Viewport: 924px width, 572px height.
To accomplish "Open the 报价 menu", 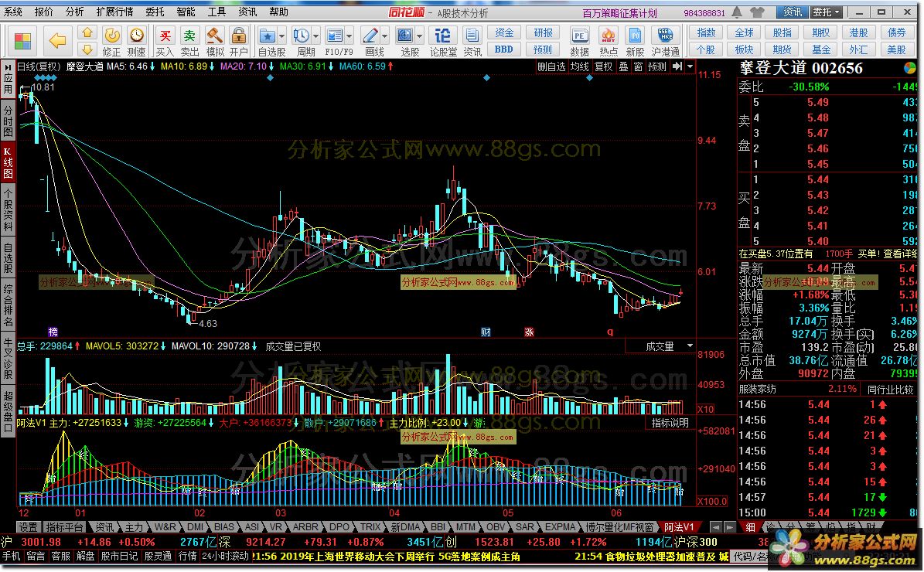I will [x=43, y=12].
